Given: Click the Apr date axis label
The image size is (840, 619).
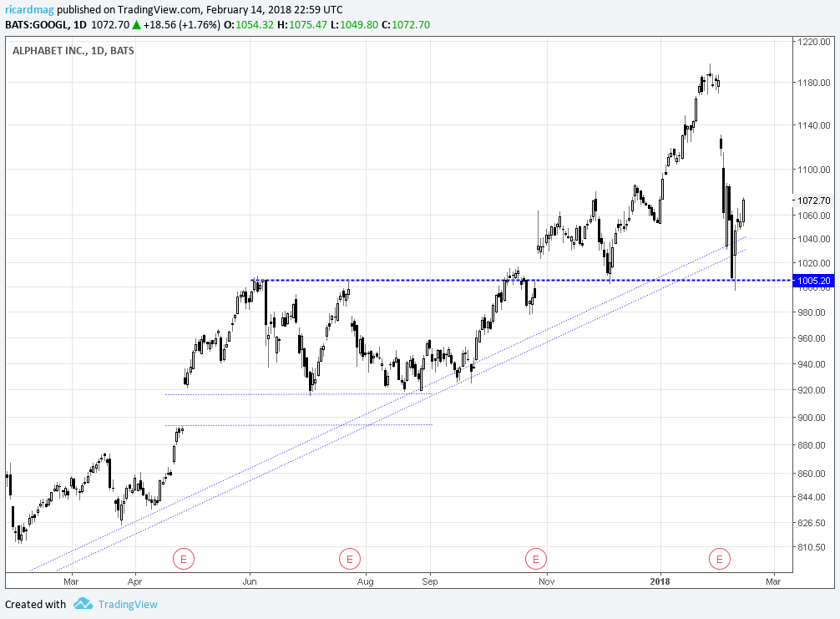Looking at the screenshot, I should pos(135,581).
